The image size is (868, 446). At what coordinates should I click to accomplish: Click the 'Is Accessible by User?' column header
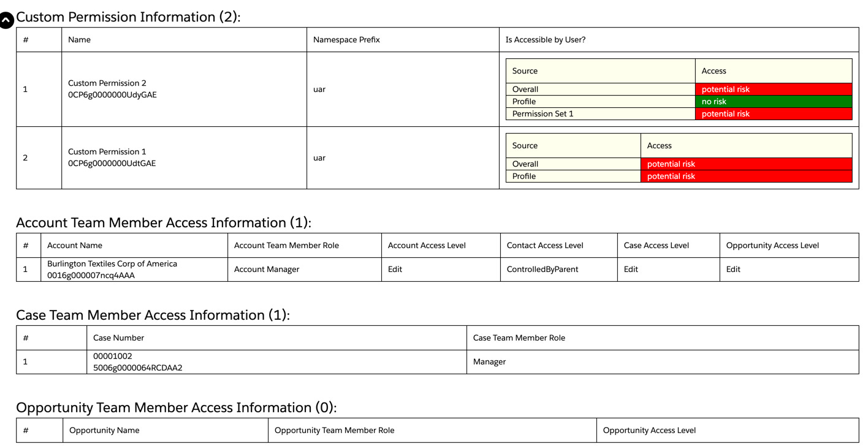[x=546, y=39]
